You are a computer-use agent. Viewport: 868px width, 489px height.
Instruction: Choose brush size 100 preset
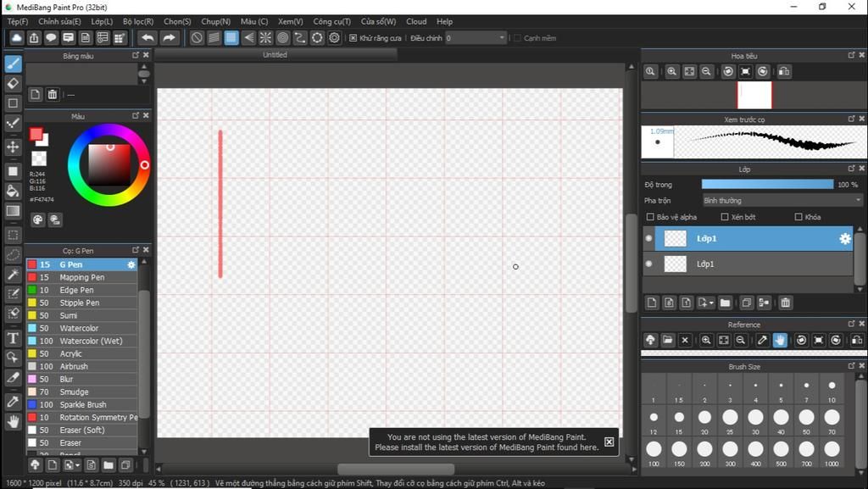point(654,453)
